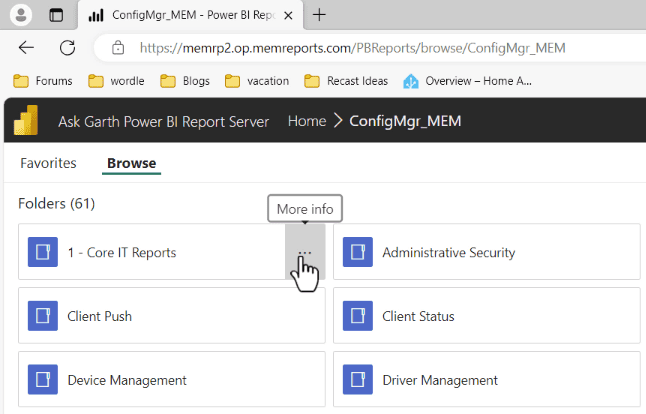The image size is (646, 414).
Task: Close the ConfigMgr_MEM browser tab
Action: click(x=288, y=16)
